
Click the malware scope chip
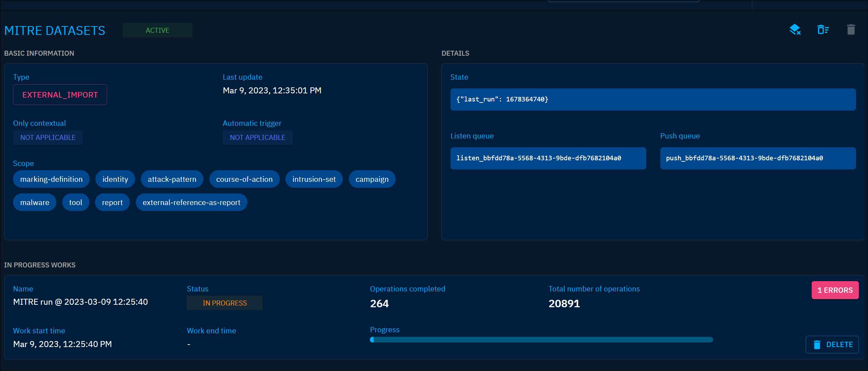click(x=34, y=202)
